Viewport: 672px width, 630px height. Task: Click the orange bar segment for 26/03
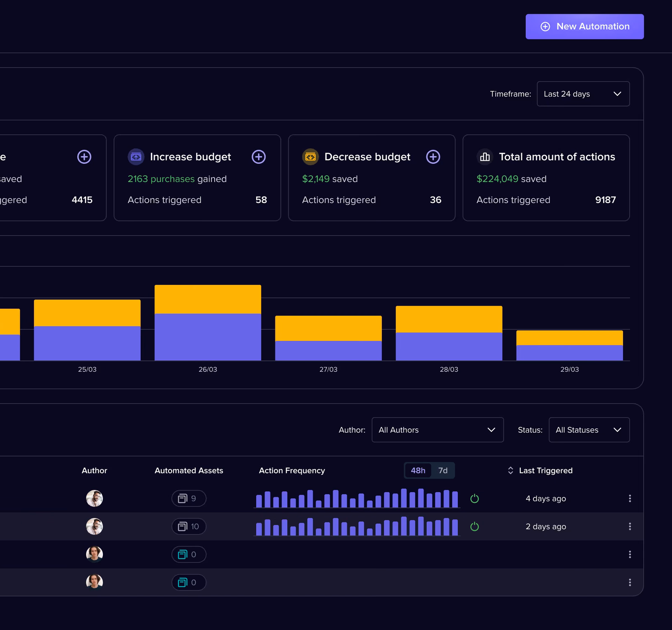(x=208, y=299)
